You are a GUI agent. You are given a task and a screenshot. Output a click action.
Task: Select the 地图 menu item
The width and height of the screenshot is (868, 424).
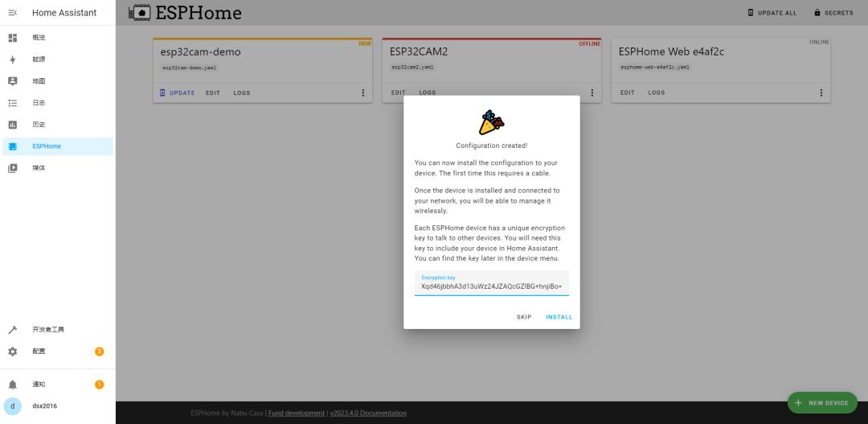point(58,81)
